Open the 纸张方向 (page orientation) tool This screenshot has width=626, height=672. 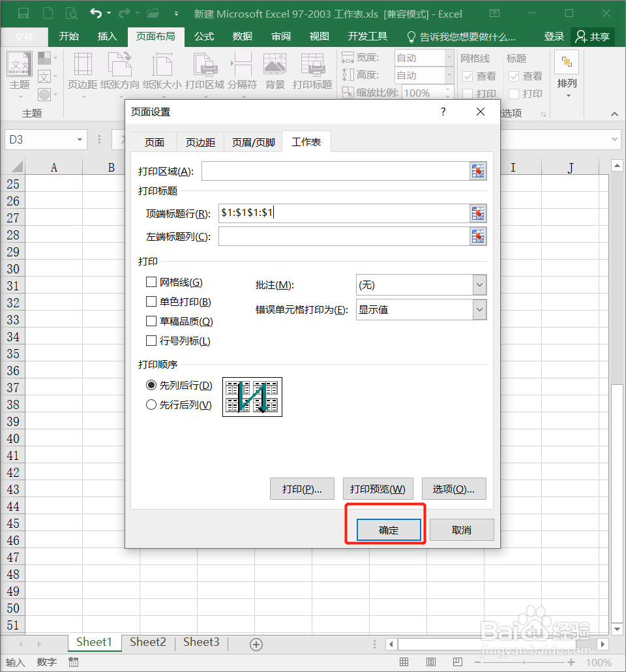(118, 72)
